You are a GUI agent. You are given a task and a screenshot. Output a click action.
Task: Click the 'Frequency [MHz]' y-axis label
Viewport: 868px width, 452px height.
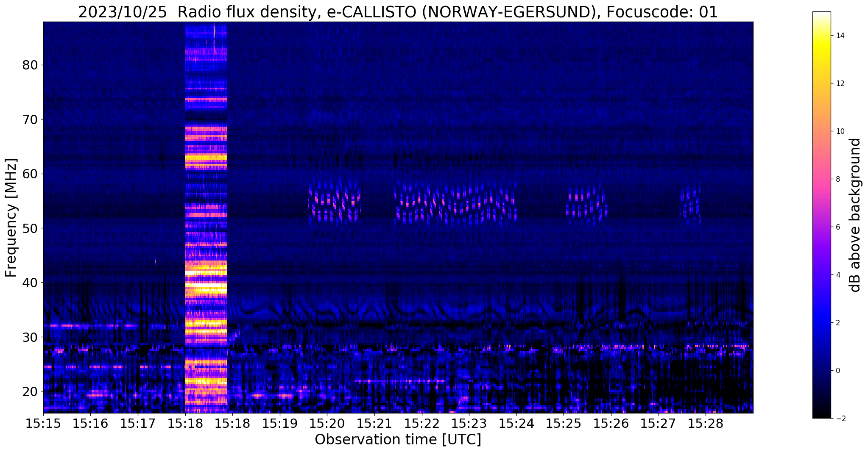[x=11, y=218]
